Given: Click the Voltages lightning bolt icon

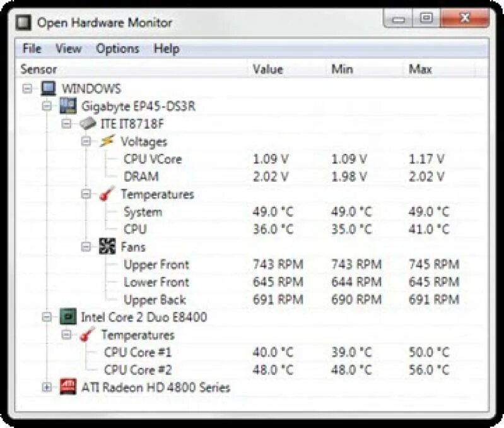Looking at the screenshot, I should point(107,141).
